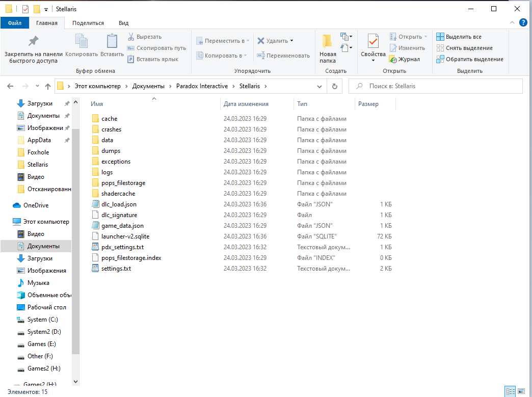This screenshot has height=397, width=532.
Task: Clear selection with Снять выделение
Action: coord(465,48)
